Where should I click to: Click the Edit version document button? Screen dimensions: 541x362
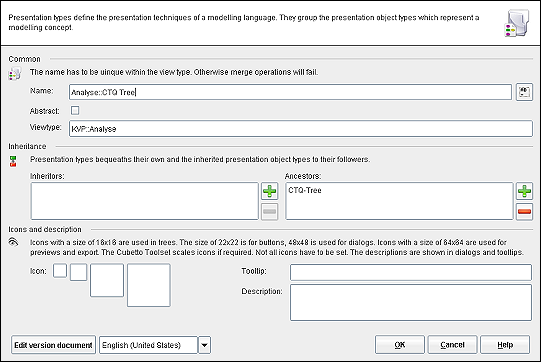tap(53, 345)
